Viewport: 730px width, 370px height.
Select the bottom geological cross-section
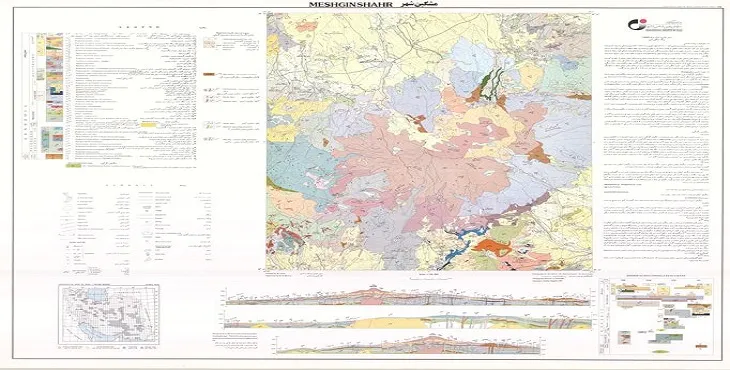[x=407, y=345]
